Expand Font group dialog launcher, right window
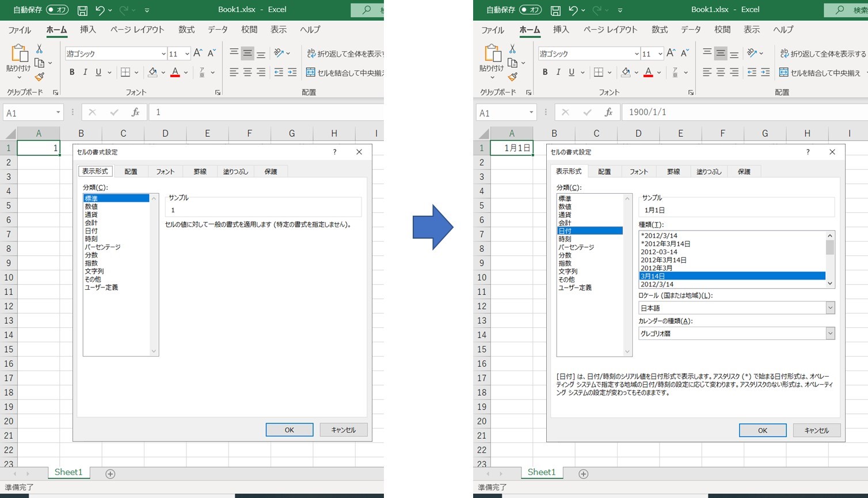Screen dimensions: 868x498 tap(691, 93)
